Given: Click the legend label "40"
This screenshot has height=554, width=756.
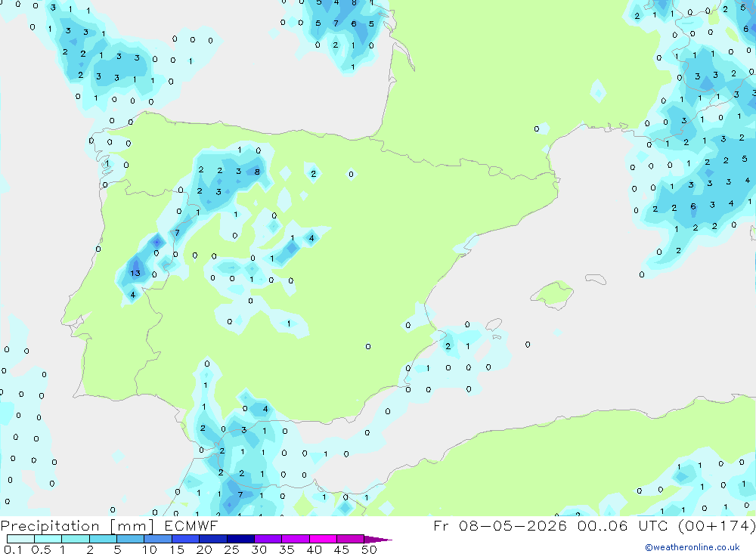Looking at the screenshot, I should pos(314,549).
